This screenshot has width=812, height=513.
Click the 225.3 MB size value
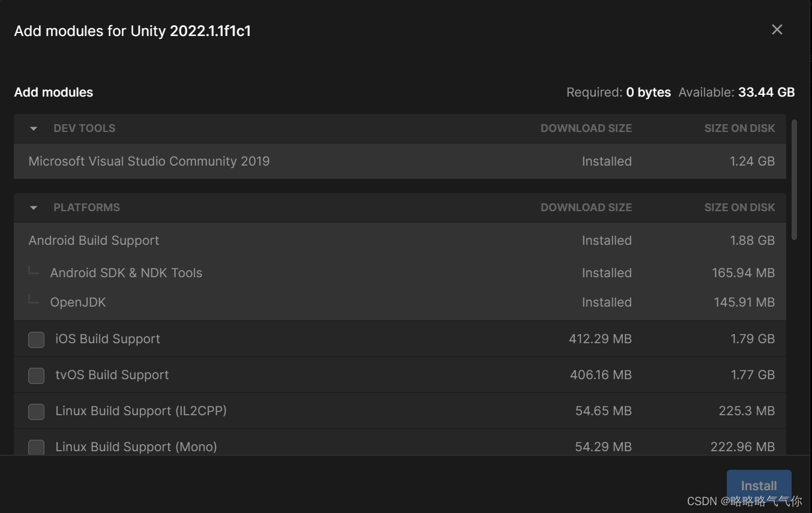(747, 411)
